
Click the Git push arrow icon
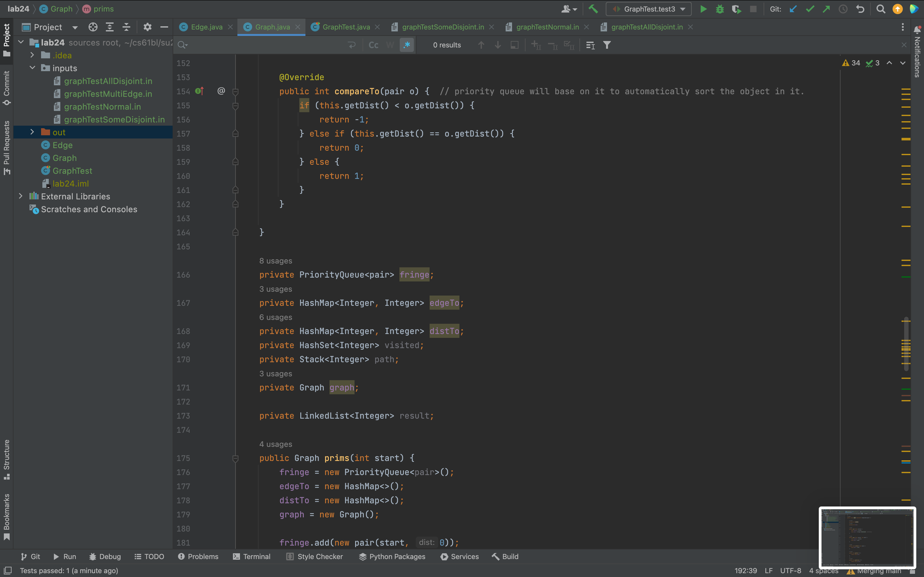click(826, 9)
